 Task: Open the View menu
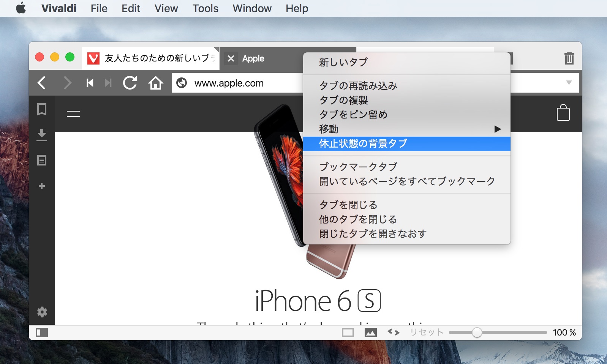click(166, 8)
